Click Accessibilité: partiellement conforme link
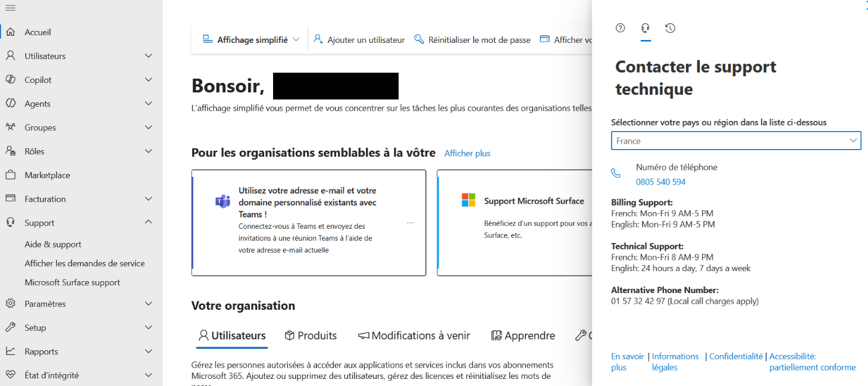Image resolution: width=868 pixels, height=386 pixels. tap(813, 362)
